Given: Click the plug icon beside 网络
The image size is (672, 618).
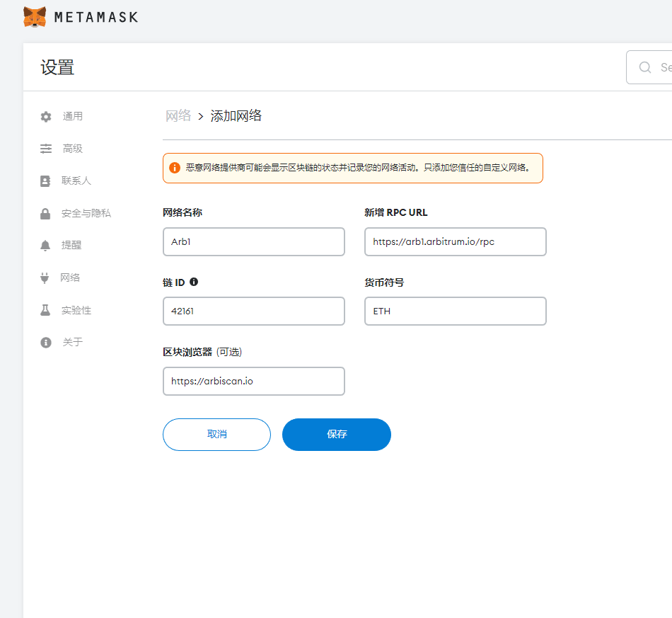Looking at the screenshot, I should [x=45, y=278].
